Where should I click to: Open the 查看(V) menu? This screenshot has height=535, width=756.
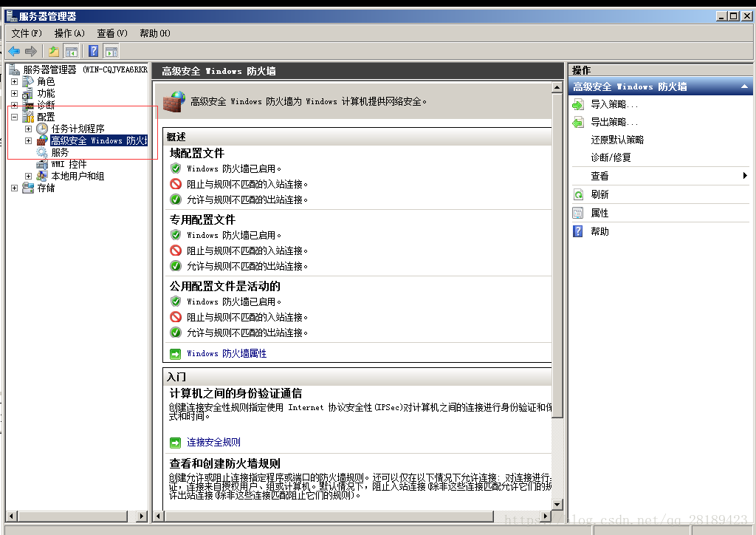[112, 33]
